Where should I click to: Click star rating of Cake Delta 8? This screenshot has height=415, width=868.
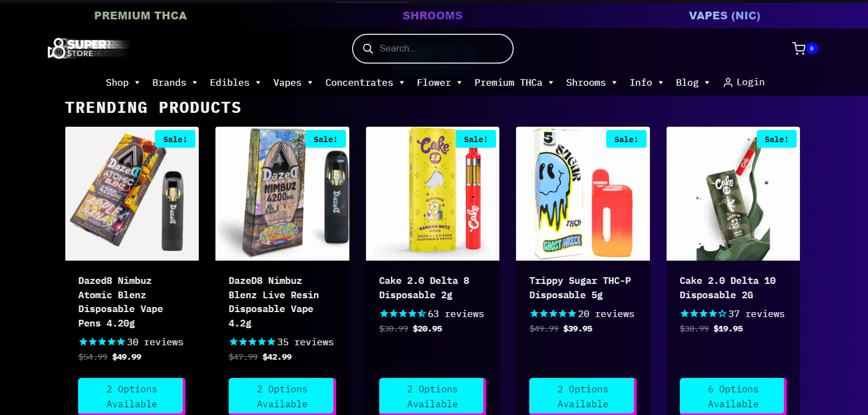pos(402,314)
